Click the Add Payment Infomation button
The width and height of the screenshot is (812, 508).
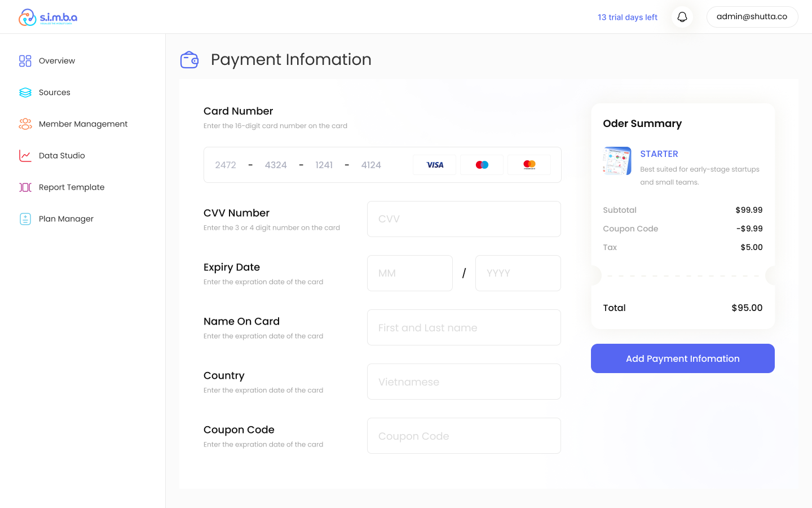683,358
